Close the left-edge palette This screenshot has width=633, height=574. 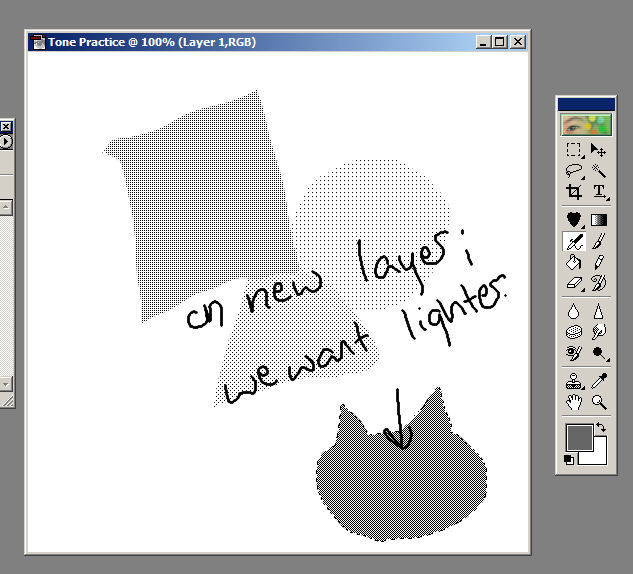pyautogui.click(x=6, y=127)
